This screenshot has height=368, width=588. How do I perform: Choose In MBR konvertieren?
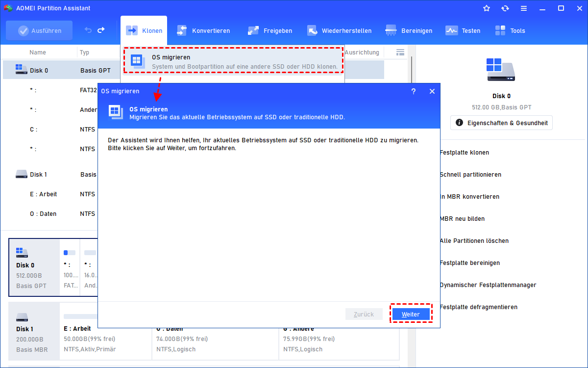[469, 197]
